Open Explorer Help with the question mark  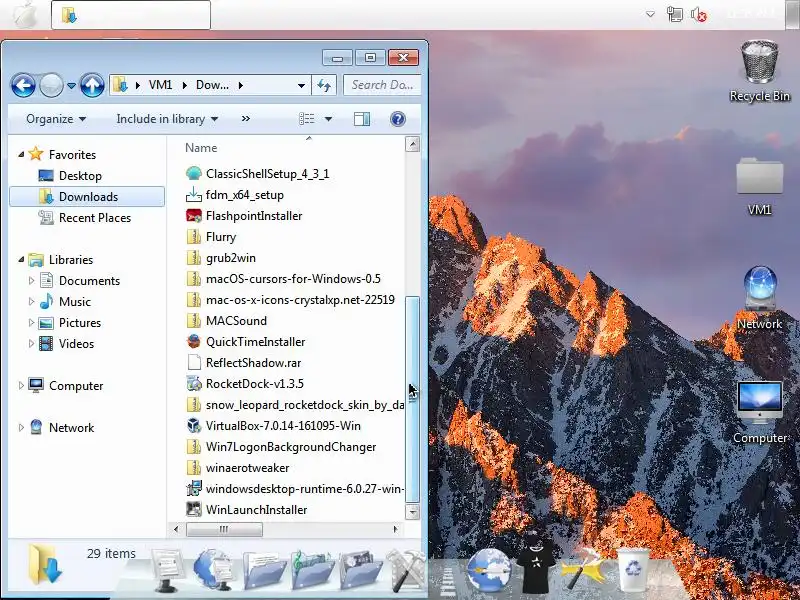(x=397, y=119)
